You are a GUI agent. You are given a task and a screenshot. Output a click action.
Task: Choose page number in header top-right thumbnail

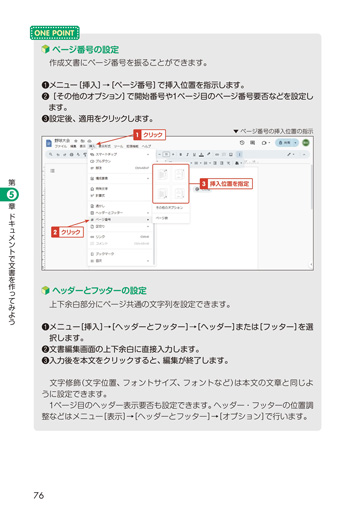[162, 174]
